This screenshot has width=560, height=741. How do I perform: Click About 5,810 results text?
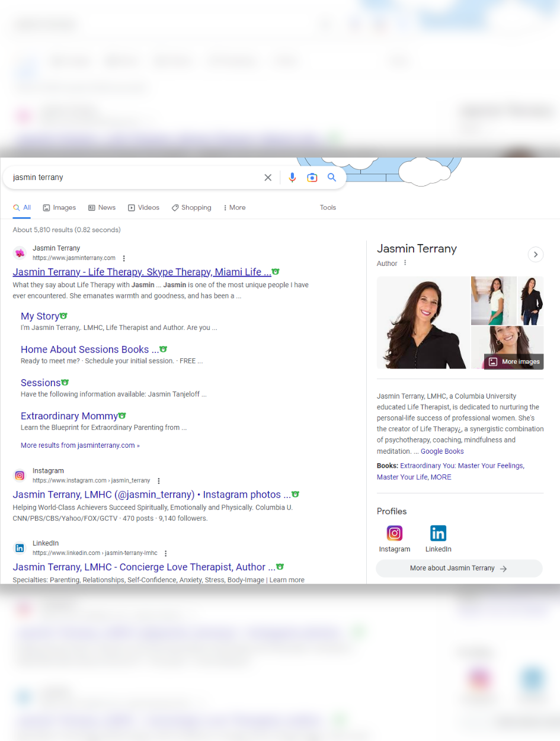coord(66,230)
